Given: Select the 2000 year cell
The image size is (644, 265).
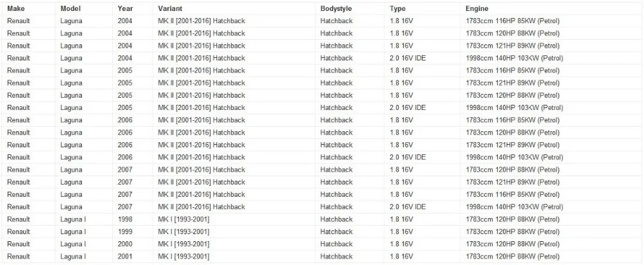Looking at the screenshot, I should (x=125, y=244).
